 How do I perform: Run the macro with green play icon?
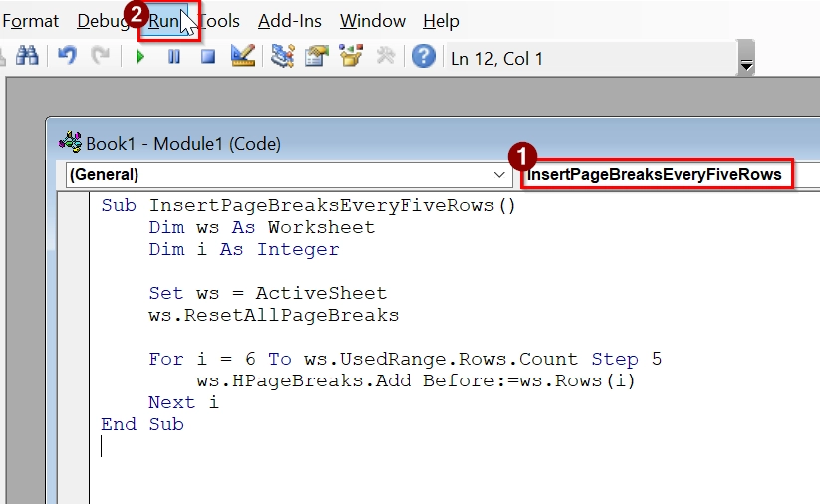139,56
